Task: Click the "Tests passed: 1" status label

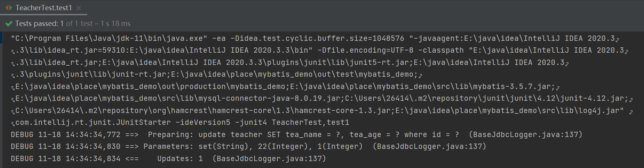Action: click(x=39, y=24)
